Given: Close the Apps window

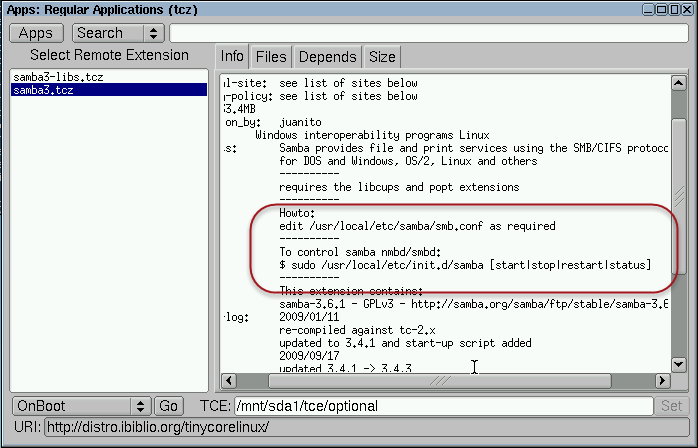Looking at the screenshot, I should point(688,8).
